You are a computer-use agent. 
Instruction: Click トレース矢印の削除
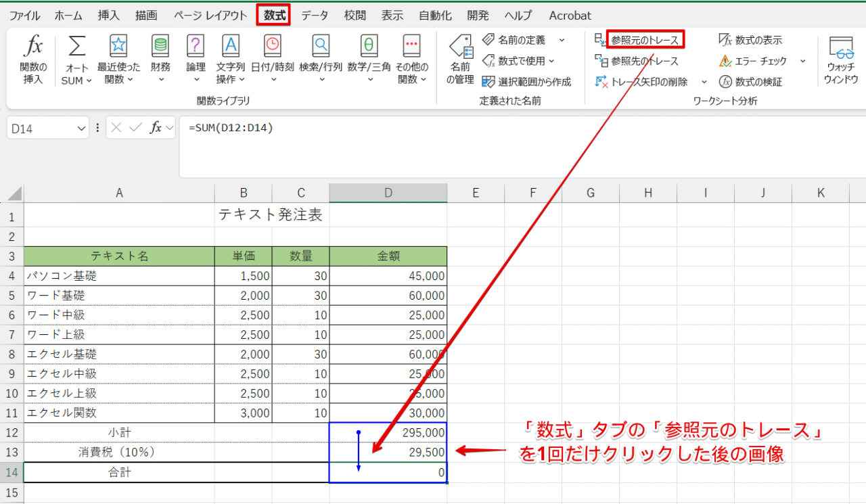tap(641, 82)
